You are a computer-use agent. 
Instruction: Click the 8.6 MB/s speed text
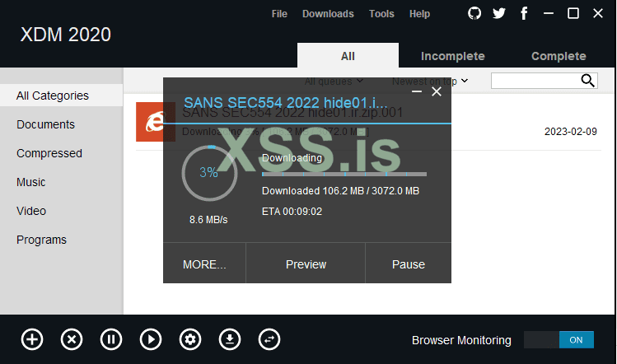[208, 220]
